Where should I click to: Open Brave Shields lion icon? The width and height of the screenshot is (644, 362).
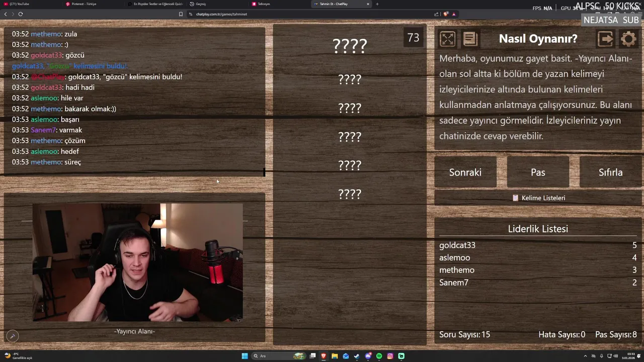pyautogui.click(x=445, y=14)
